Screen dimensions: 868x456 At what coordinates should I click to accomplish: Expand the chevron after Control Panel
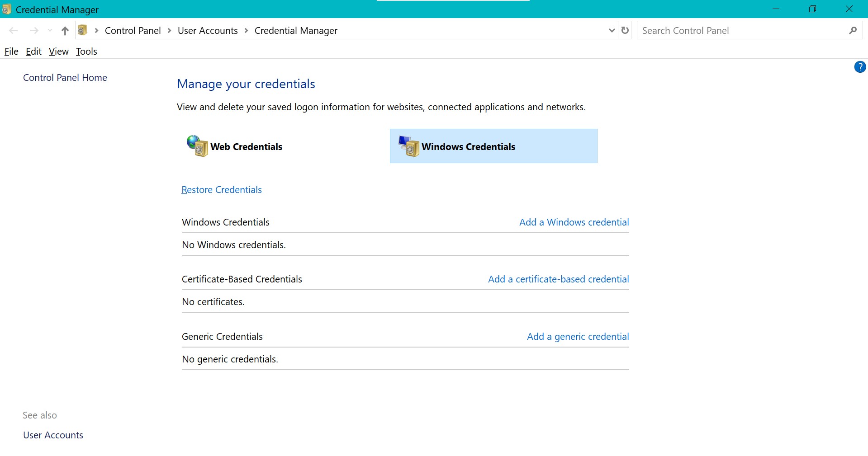[169, 30]
